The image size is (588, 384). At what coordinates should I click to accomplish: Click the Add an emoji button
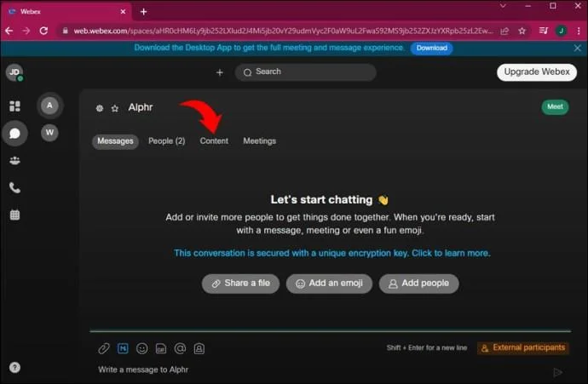(329, 284)
